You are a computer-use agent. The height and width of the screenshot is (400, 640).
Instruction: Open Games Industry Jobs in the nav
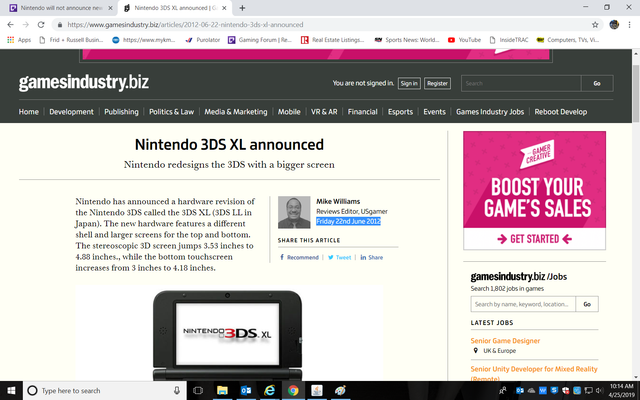point(490,112)
